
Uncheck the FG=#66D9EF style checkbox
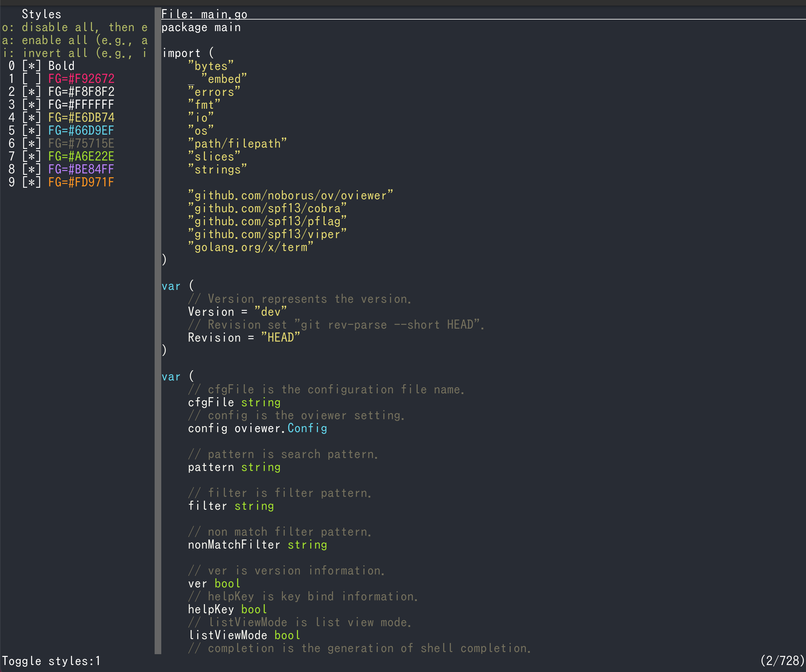(31, 131)
